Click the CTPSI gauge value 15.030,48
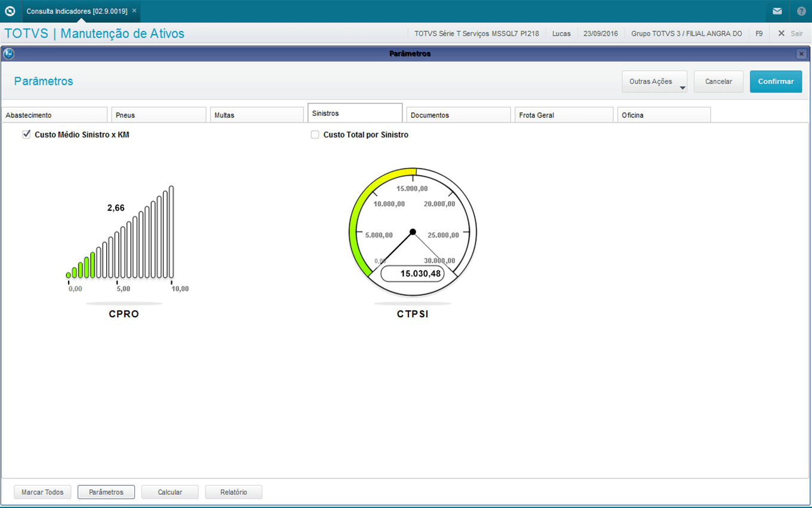Screen dimensions: 812x508 413,274
